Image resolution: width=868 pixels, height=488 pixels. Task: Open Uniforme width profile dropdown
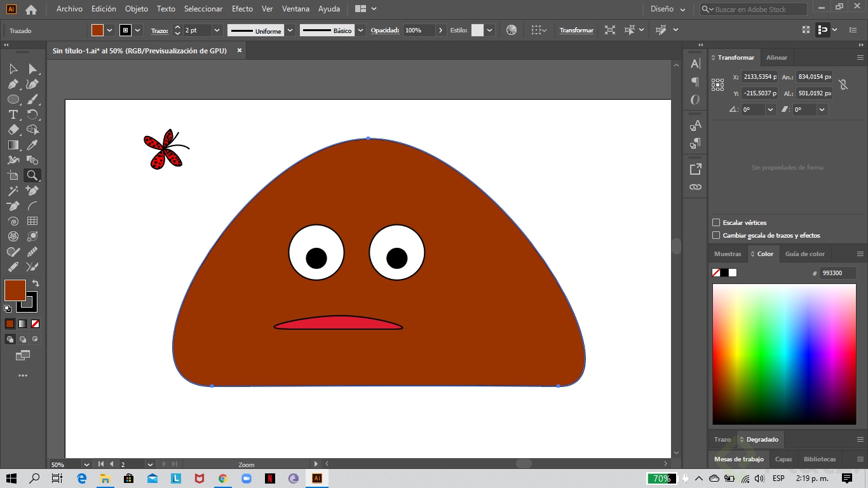click(x=290, y=30)
